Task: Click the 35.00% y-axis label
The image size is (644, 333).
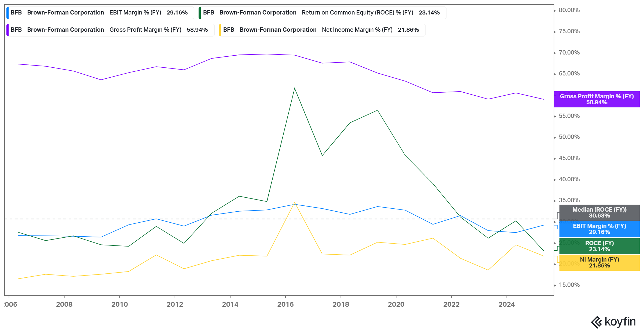Action: pos(569,200)
